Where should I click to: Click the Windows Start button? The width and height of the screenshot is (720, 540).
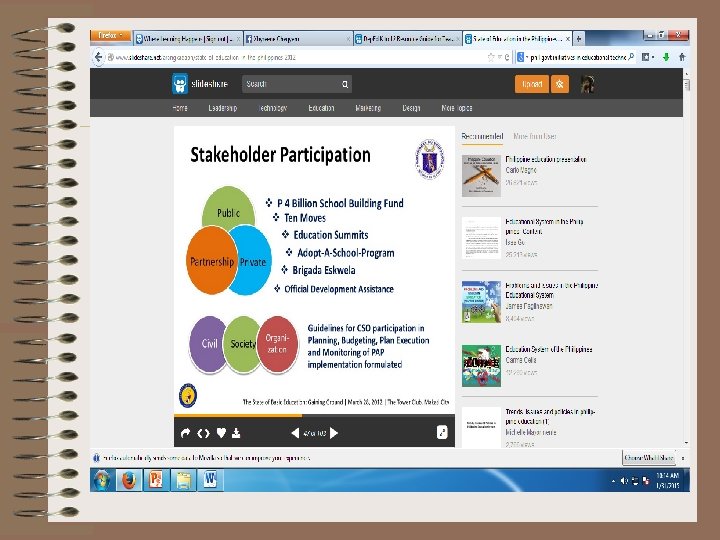point(101,480)
